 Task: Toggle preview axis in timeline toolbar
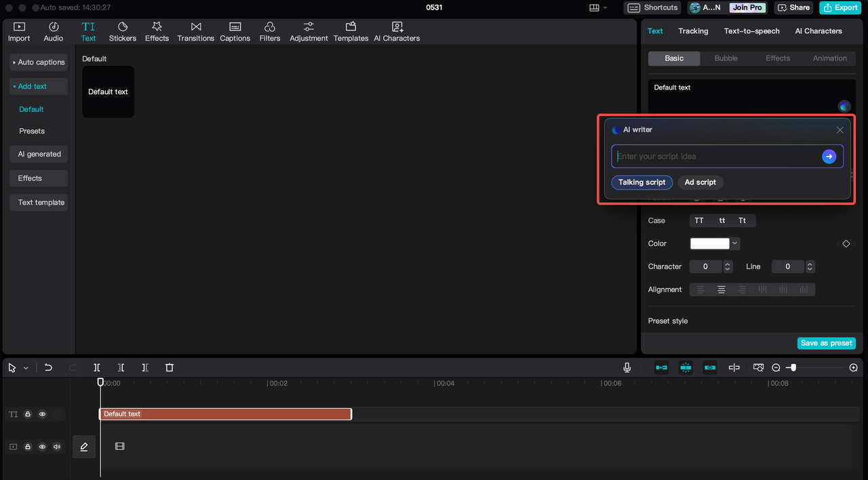tap(734, 367)
